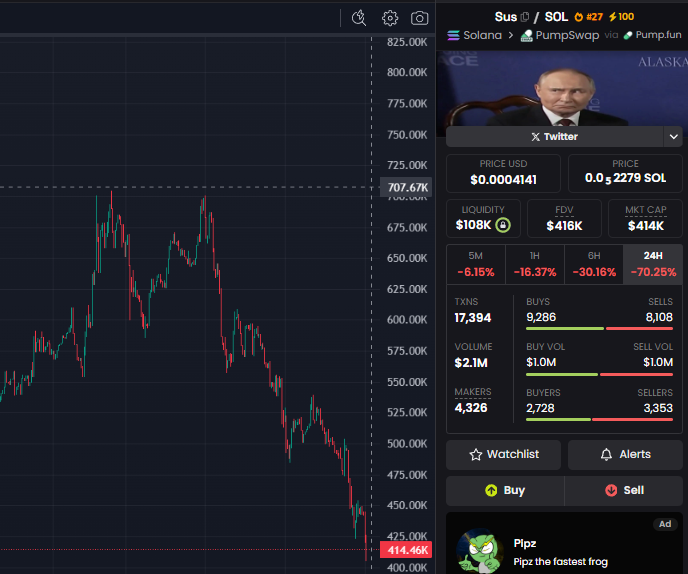The image size is (688, 574).
Task: Click the buy vol/sell vol ratio bar
Action: tap(599, 374)
